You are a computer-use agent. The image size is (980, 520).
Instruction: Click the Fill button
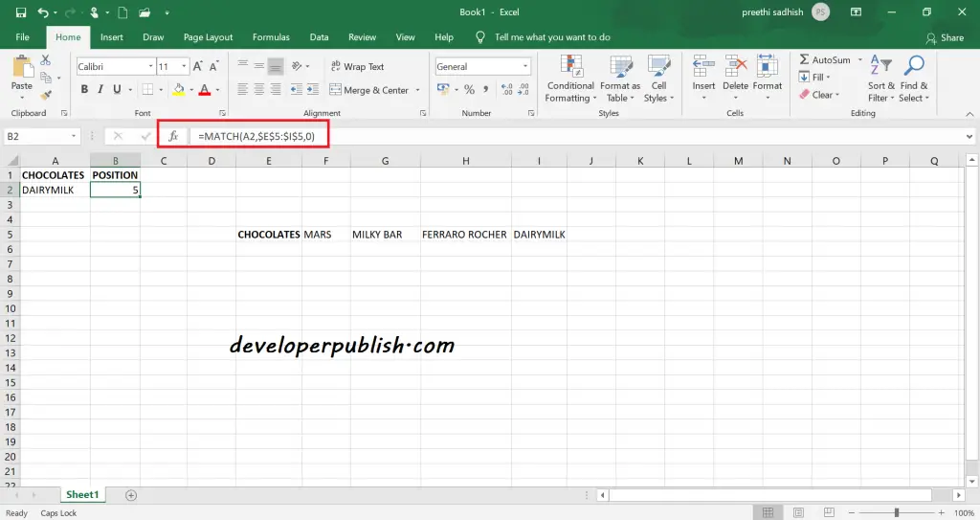[813, 77]
